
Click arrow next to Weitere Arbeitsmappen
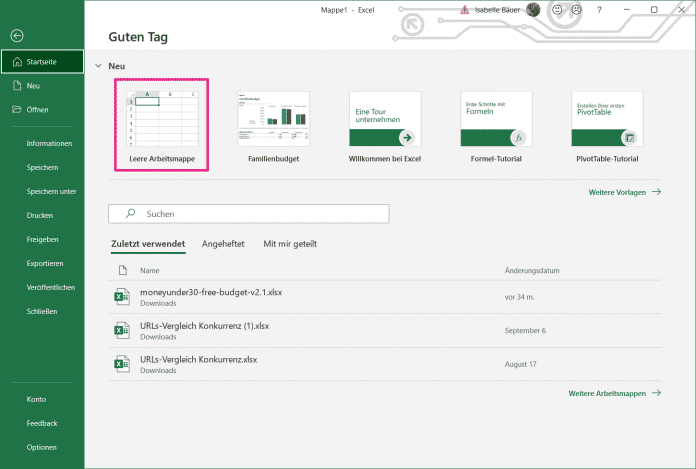656,393
